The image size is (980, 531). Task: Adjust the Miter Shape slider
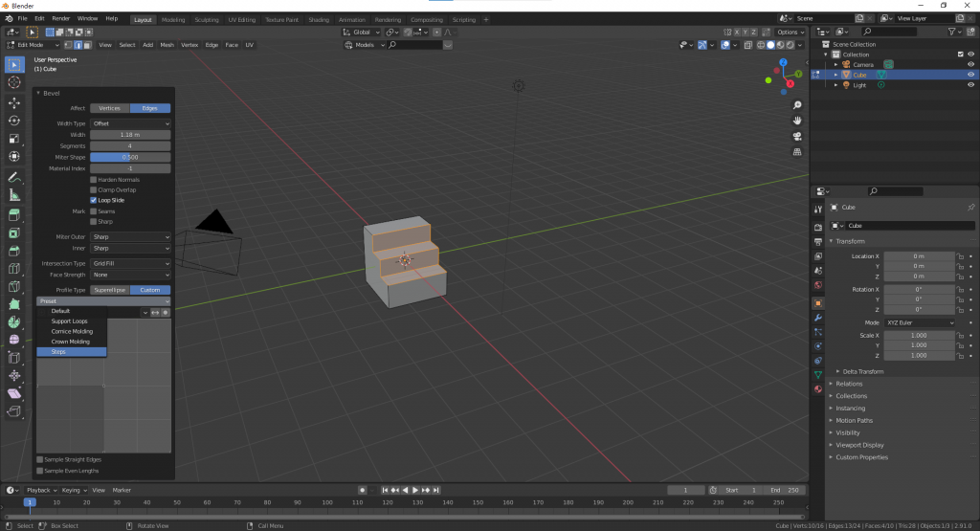130,158
